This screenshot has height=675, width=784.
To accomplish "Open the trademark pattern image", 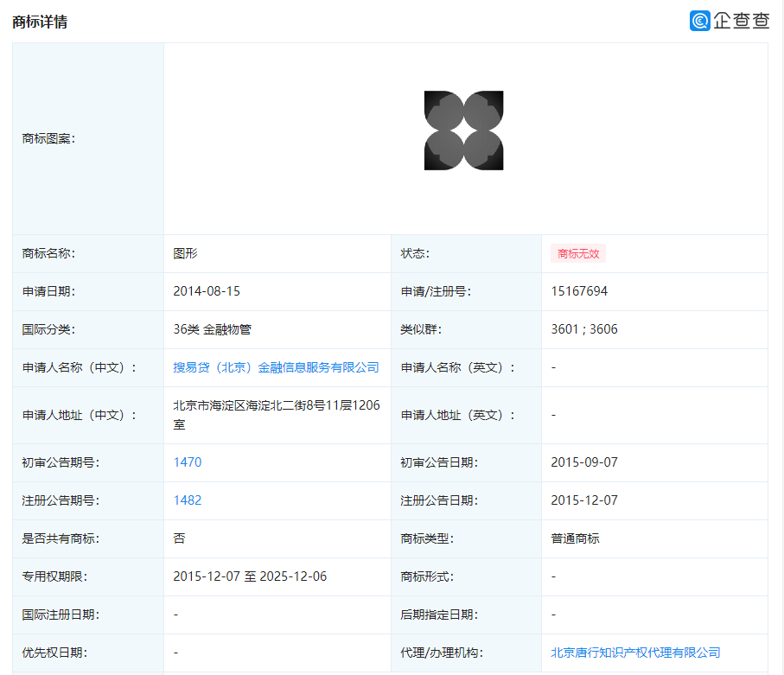I will [x=464, y=131].
